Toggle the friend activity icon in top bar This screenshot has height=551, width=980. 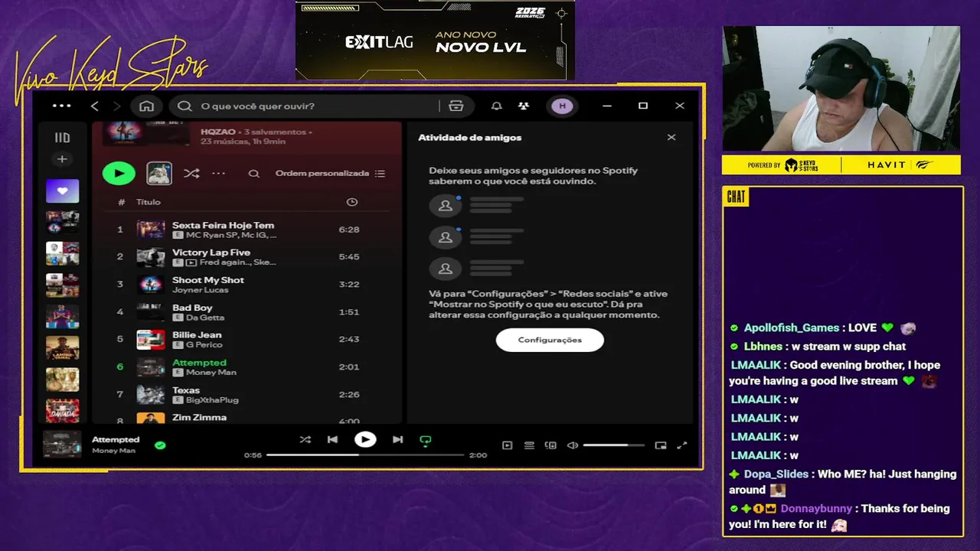tap(523, 106)
